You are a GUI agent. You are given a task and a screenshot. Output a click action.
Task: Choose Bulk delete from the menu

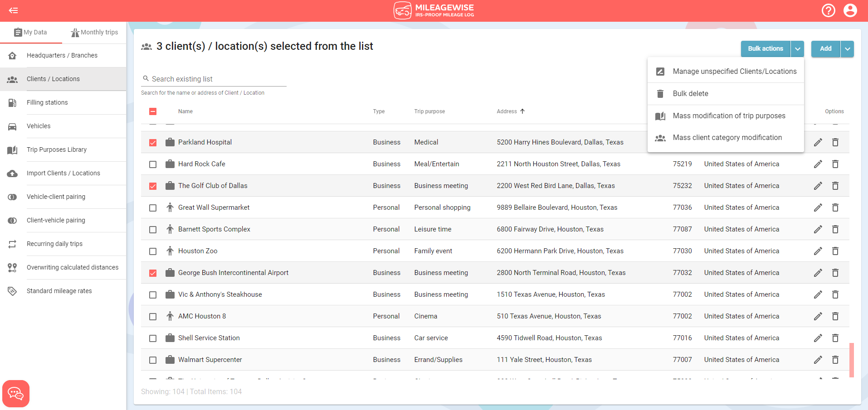[690, 94]
